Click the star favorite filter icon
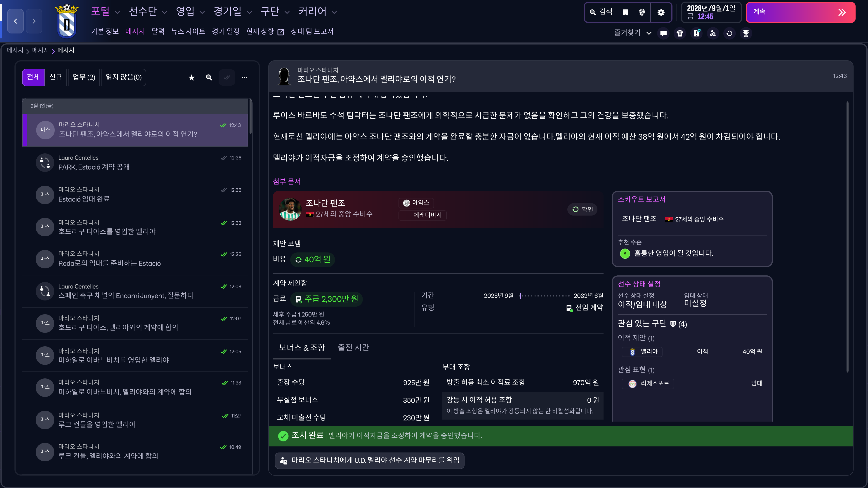This screenshot has width=868, height=488. pos(191,78)
